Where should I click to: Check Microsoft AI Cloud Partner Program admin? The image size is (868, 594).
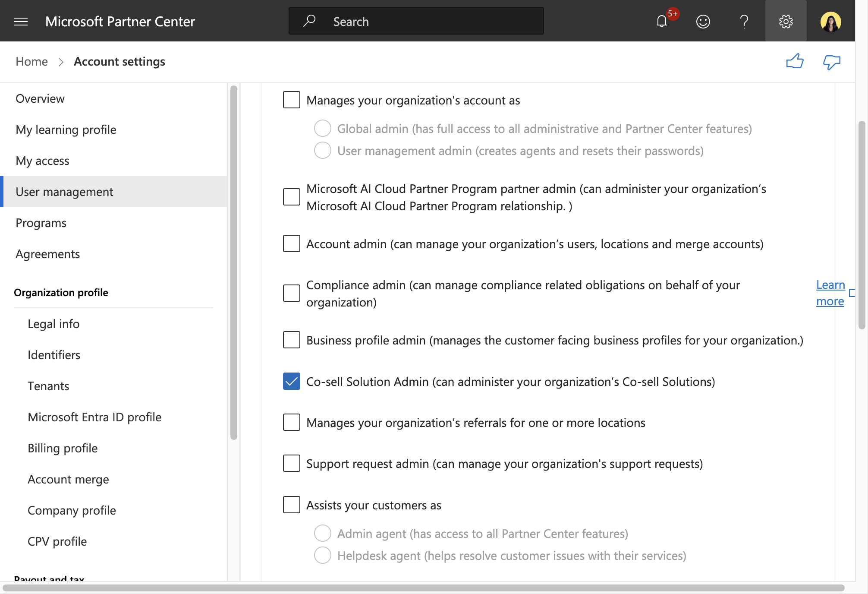click(292, 197)
